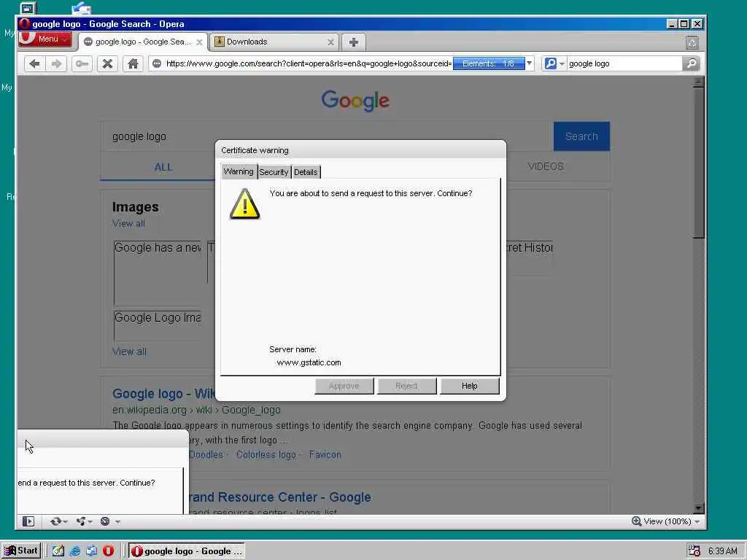Open the Opera Turbo dropdown arrow
Screen dimensions: 747x560
click(117, 522)
